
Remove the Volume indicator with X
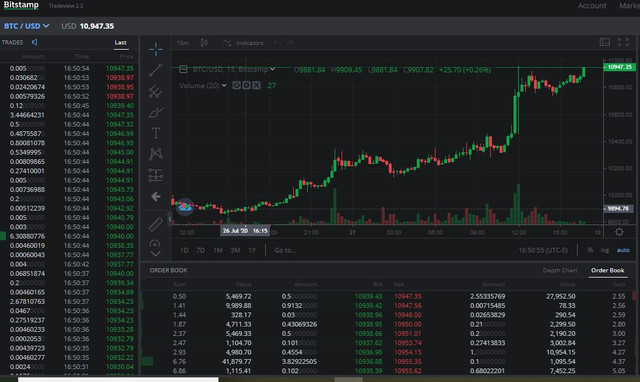[256, 85]
